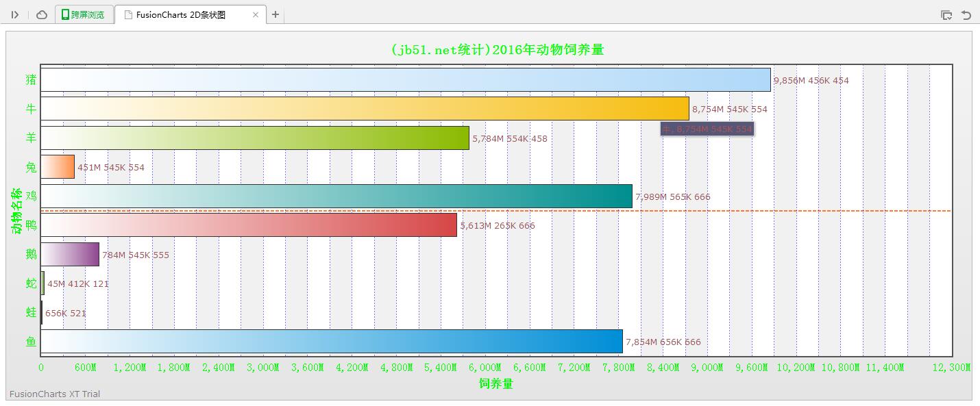Image resolution: width=980 pixels, height=406 pixels.
Task: Select the FusionCharts 2D条状图 tab
Action: tap(181, 14)
